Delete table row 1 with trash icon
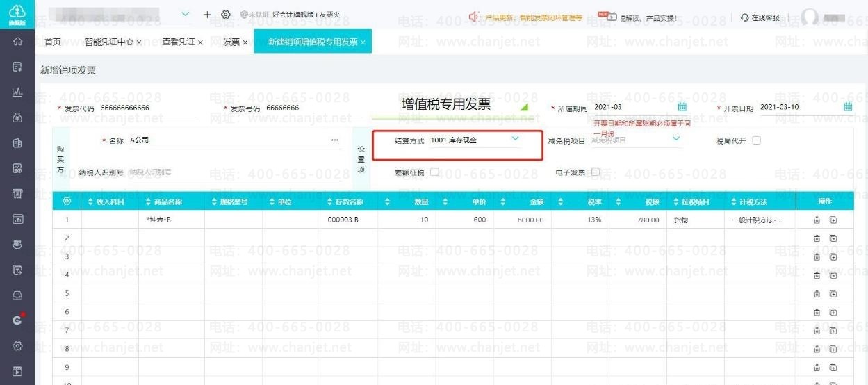 [x=817, y=220]
